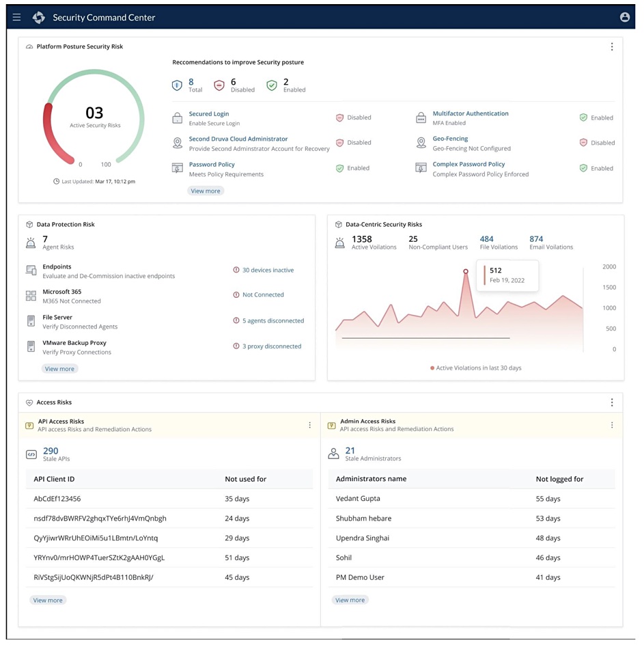
Task: Click the VMware Backup Proxy icon
Action: pyautogui.click(x=31, y=346)
